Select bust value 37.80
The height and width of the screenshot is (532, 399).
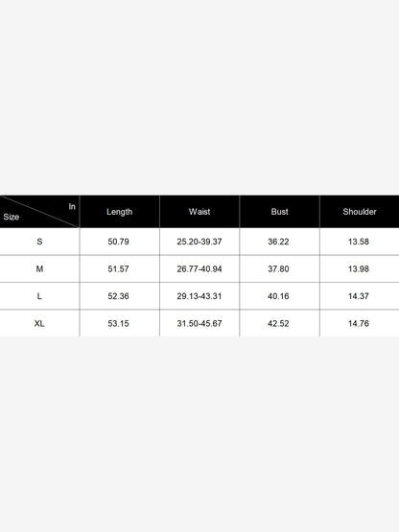coord(278,268)
